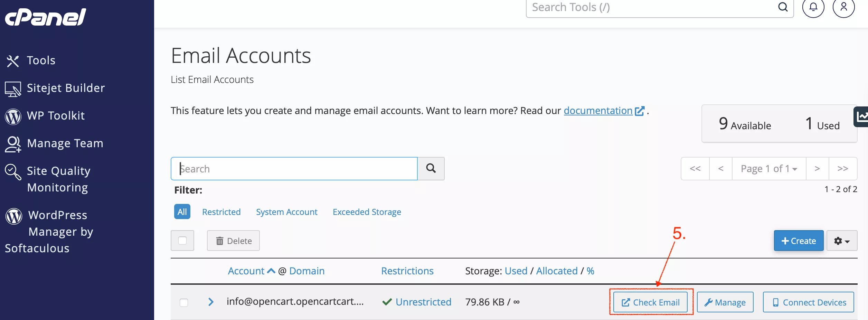Check the info@opencart account checkbox
868x320 pixels.
click(x=184, y=302)
